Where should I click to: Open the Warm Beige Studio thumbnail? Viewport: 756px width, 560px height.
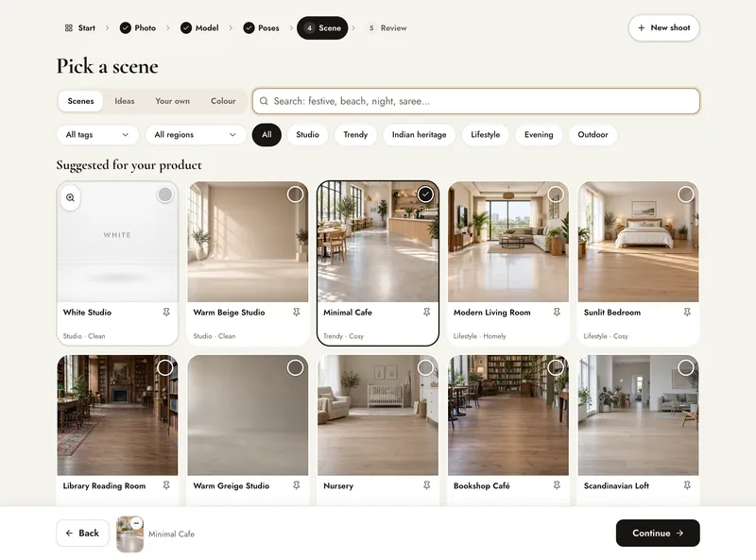248,242
